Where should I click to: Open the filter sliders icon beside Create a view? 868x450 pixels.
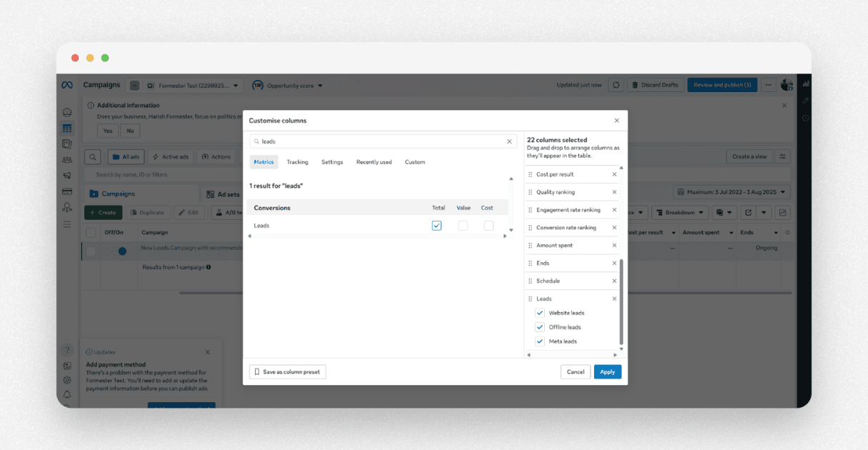783,156
